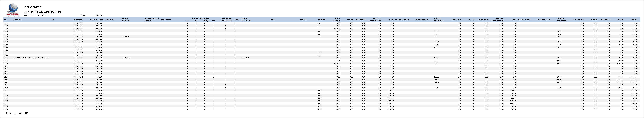Select the CONSIGNEE column header
Viewport: 644px width, 118px height.
point(17,20)
